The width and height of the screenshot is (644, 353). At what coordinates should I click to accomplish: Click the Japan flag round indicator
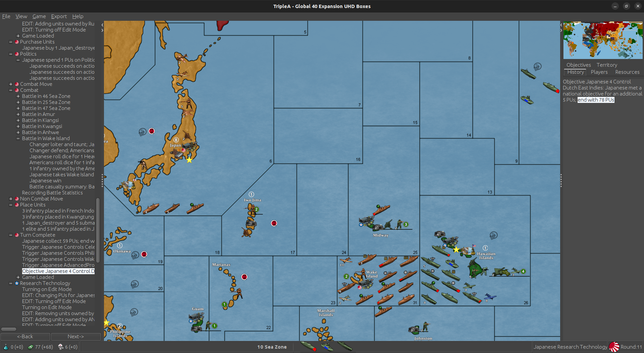tap(614, 347)
